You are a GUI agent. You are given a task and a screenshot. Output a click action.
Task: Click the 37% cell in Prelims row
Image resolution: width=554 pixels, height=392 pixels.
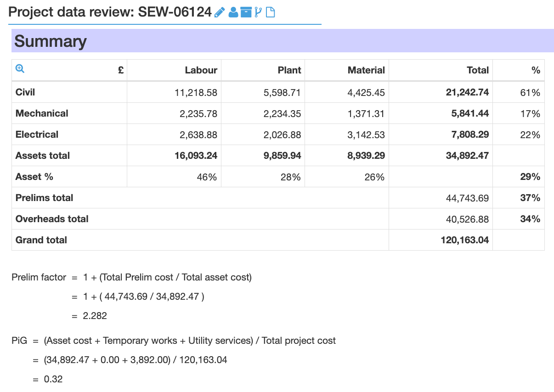tap(530, 198)
